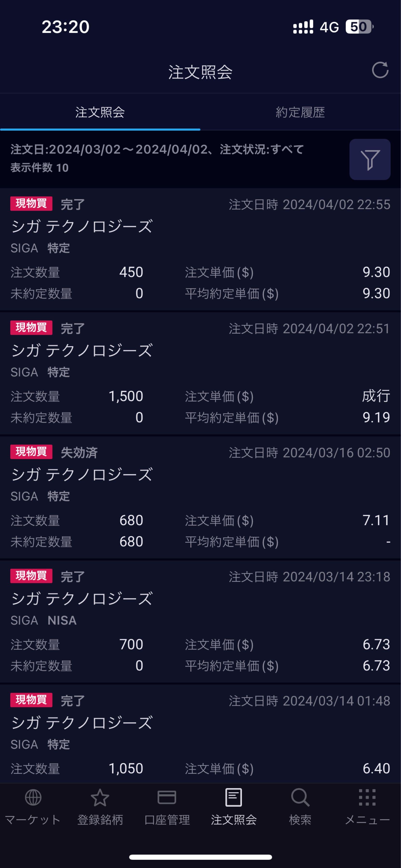This screenshot has width=401, height=868.
Task: Tap the 現物買 badge on the expired order
Action: pos(31,452)
